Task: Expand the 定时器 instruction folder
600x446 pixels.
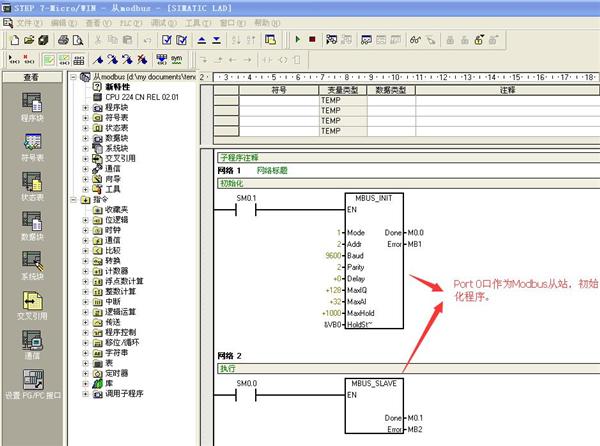Action: tap(85, 373)
